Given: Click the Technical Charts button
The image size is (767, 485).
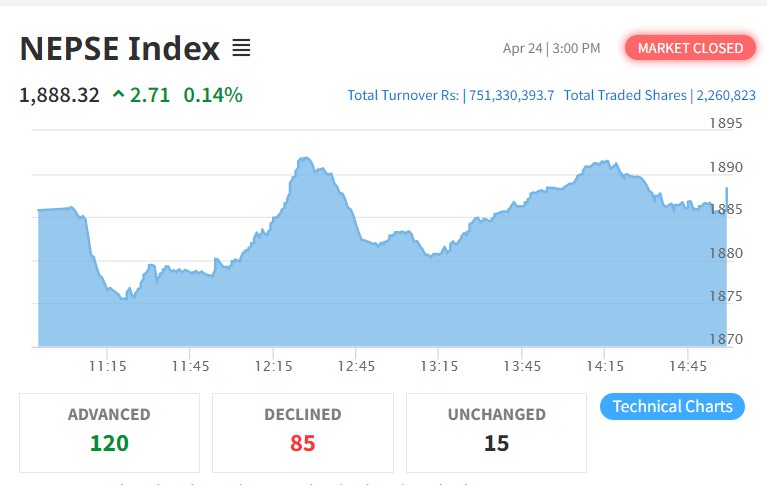Looking at the screenshot, I should (x=672, y=406).
